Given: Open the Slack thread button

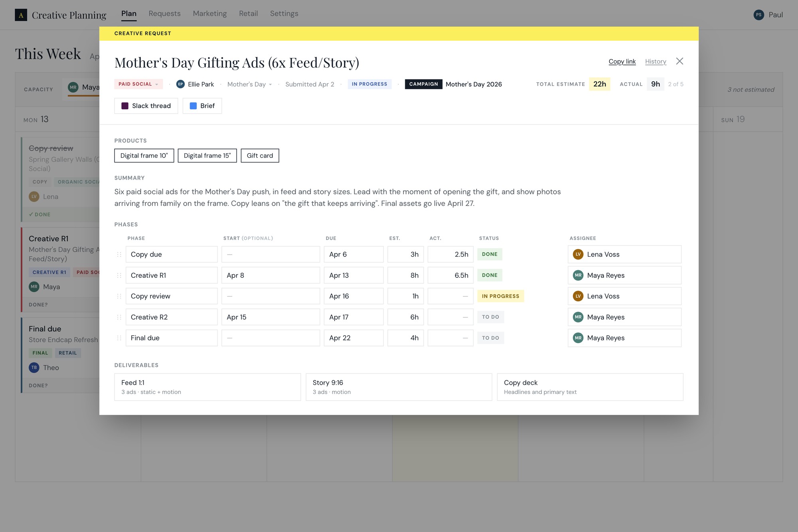Looking at the screenshot, I should pyautogui.click(x=146, y=106).
